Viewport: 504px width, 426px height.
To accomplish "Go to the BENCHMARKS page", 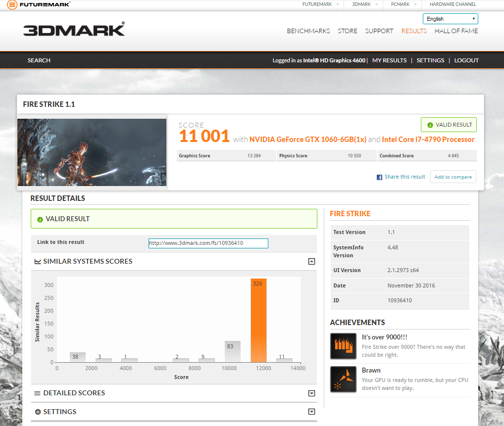I will pos(308,31).
